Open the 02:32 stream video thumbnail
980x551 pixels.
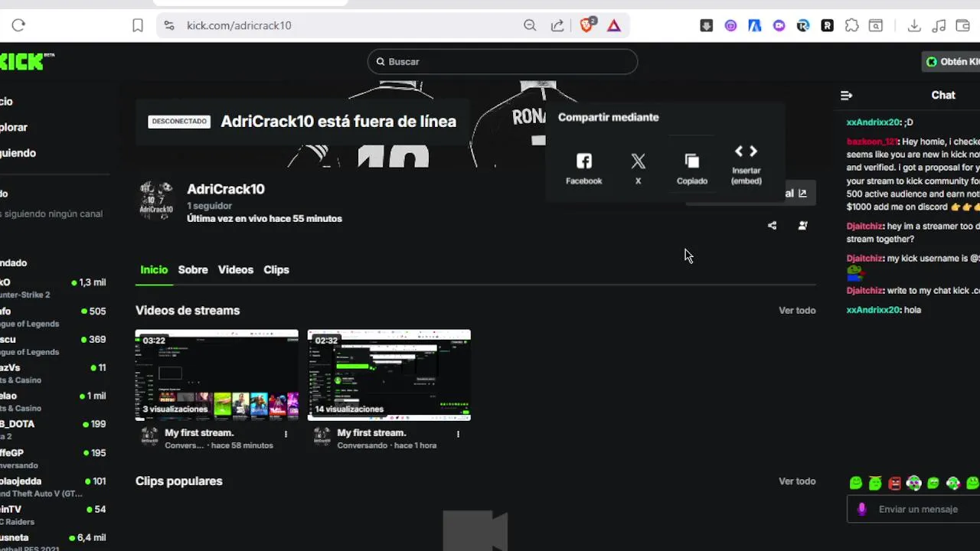pos(389,375)
